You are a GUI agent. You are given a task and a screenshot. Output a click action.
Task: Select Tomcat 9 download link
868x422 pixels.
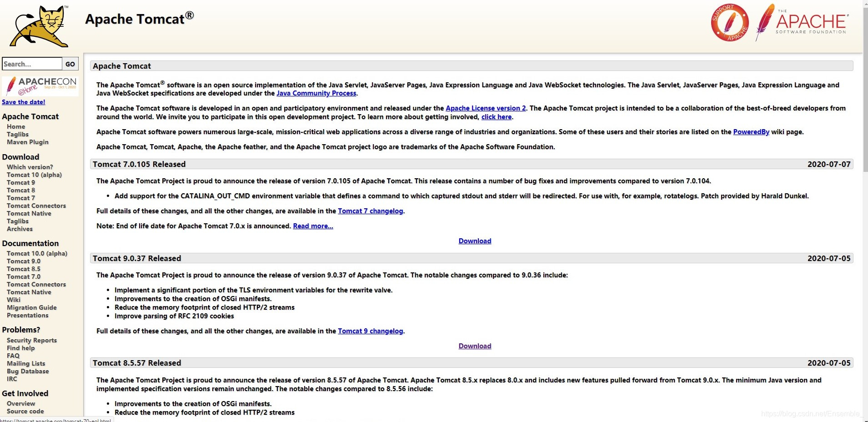pos(21,182)
